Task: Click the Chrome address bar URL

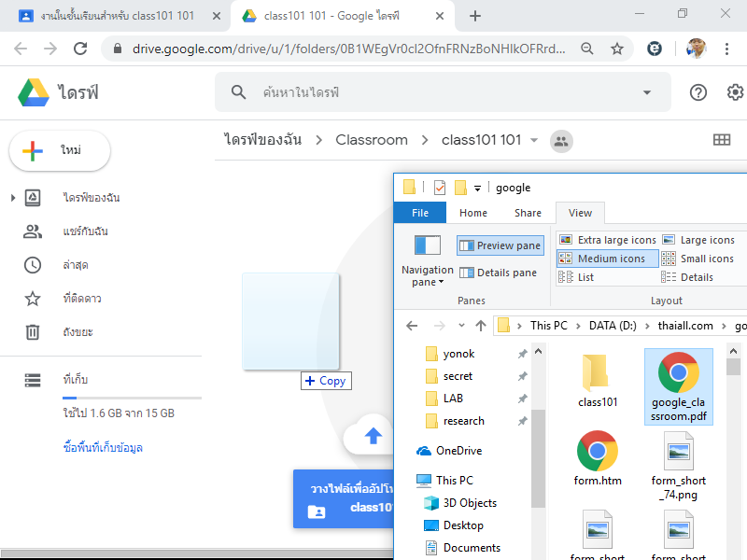Action: pos(348,49)
